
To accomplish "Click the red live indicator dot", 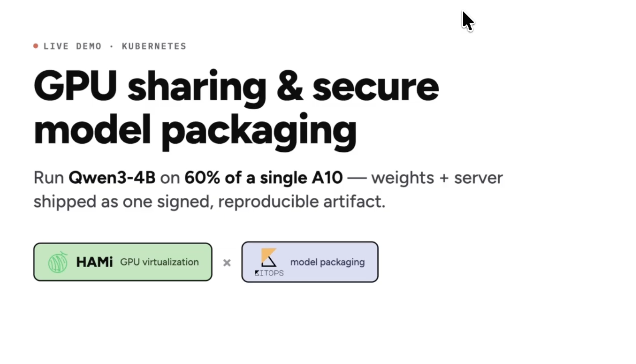I will coord(36,46).
